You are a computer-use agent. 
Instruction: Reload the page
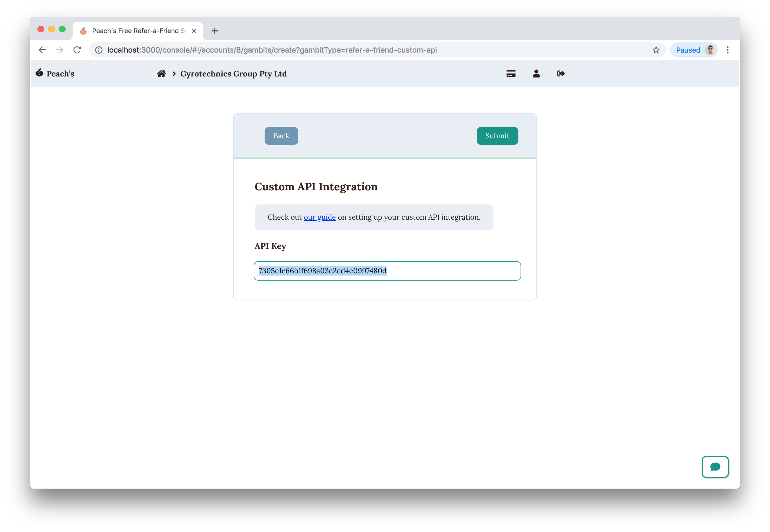[77, 50]
